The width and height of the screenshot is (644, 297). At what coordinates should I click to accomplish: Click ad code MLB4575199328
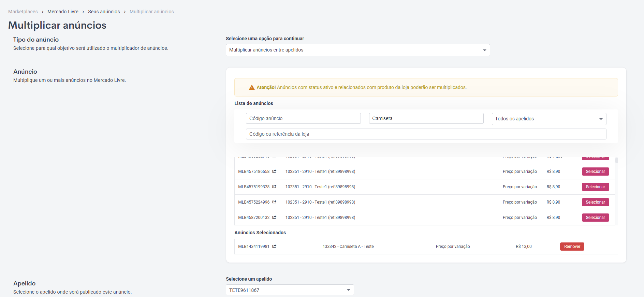tap(254, 187)
